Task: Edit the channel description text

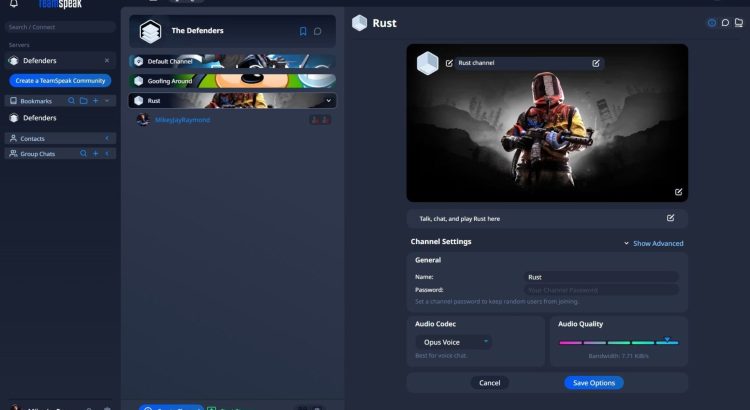Action: pos(670,218)
